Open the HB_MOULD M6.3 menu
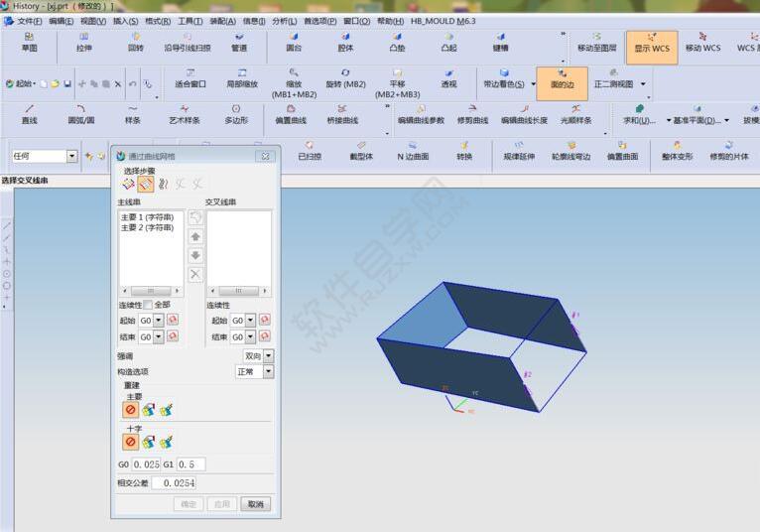 coord(443,21)
